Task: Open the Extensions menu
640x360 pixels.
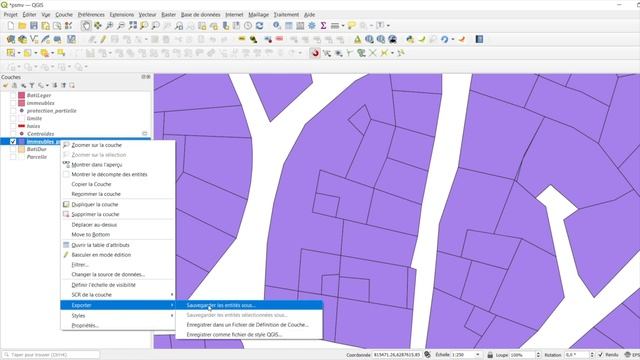Action: point(122,15)
